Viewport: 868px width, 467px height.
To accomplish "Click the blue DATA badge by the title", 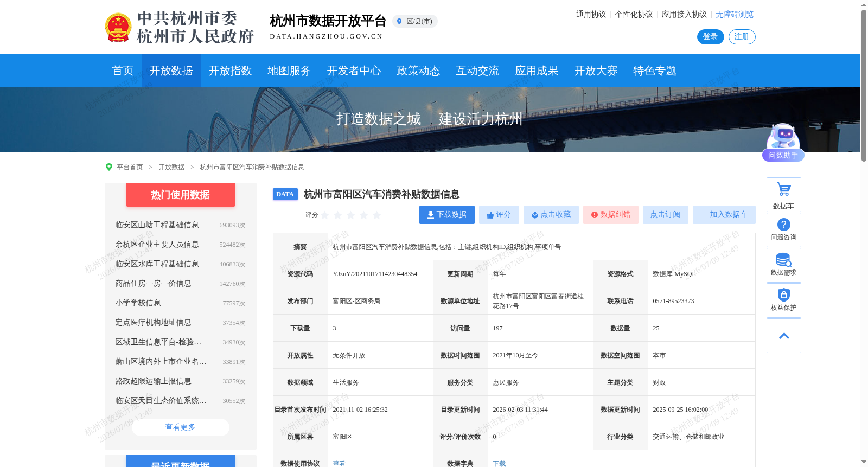I will pos(285,194).
